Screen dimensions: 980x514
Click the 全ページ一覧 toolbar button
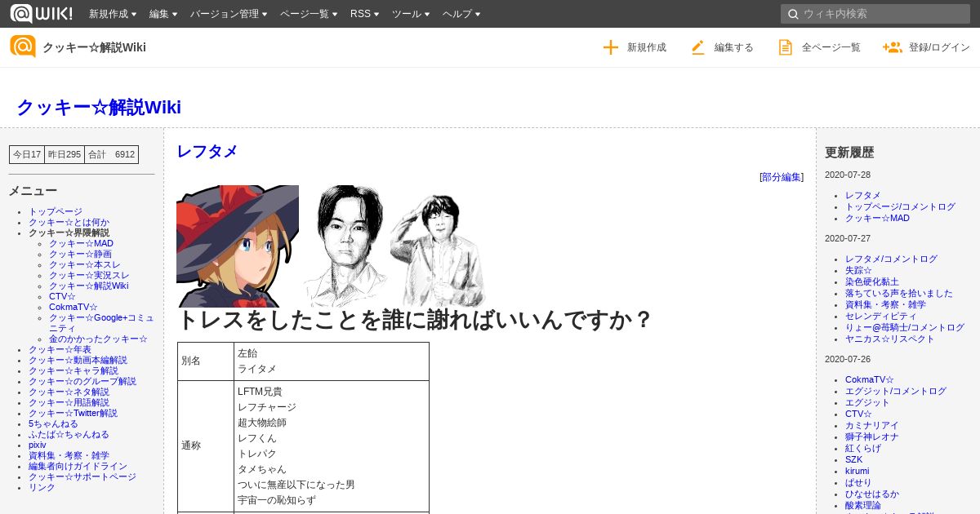[819, 47]
